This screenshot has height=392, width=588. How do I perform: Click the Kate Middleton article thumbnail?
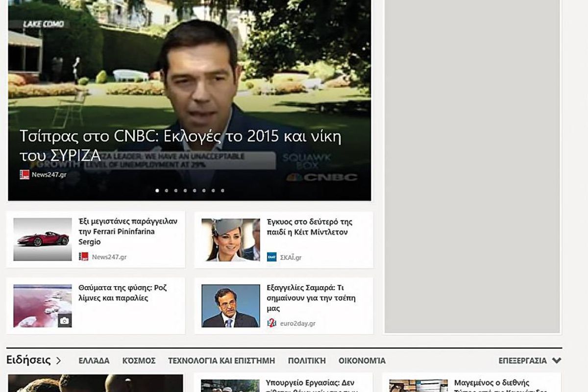click(231, 240)
